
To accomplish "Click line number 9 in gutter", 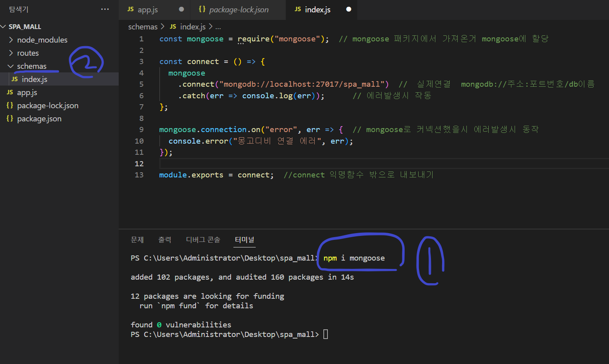I will coord(141,130).
